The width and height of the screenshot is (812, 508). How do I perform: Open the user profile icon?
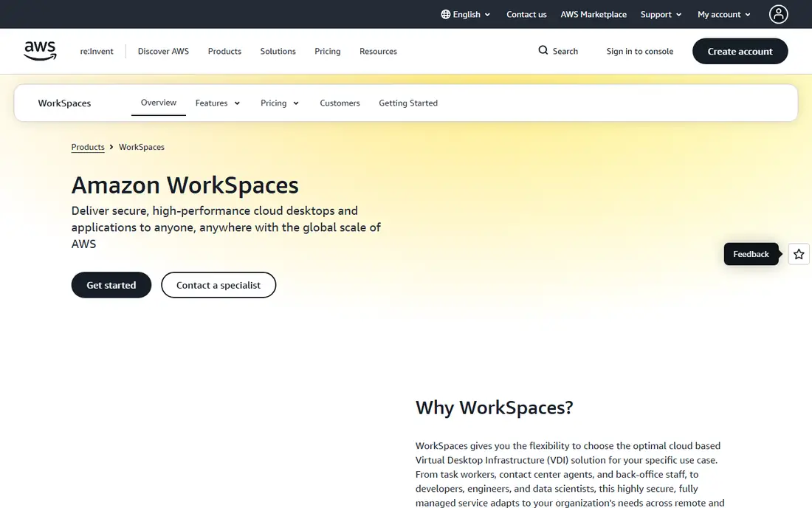click(778, 15)
